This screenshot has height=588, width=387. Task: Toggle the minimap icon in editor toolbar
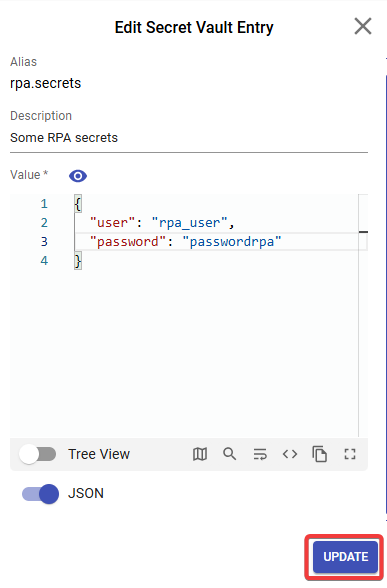point(200,454)
